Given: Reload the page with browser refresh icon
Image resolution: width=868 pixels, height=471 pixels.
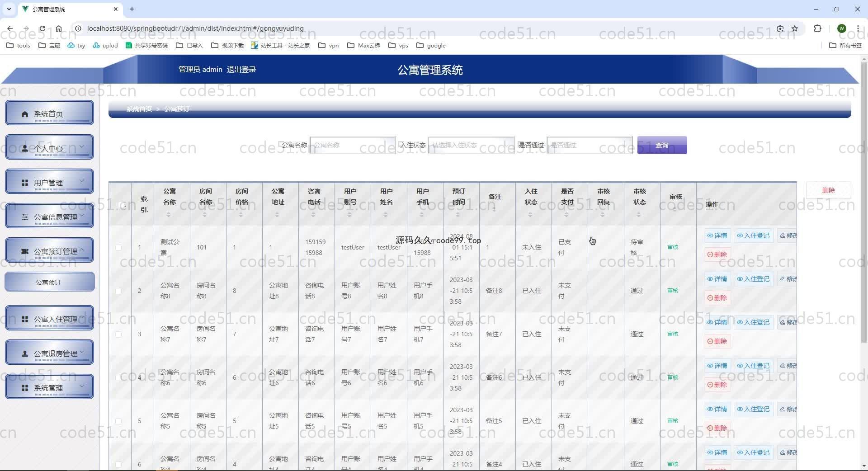Looking at the screenshot, I should tap(42, 28).
